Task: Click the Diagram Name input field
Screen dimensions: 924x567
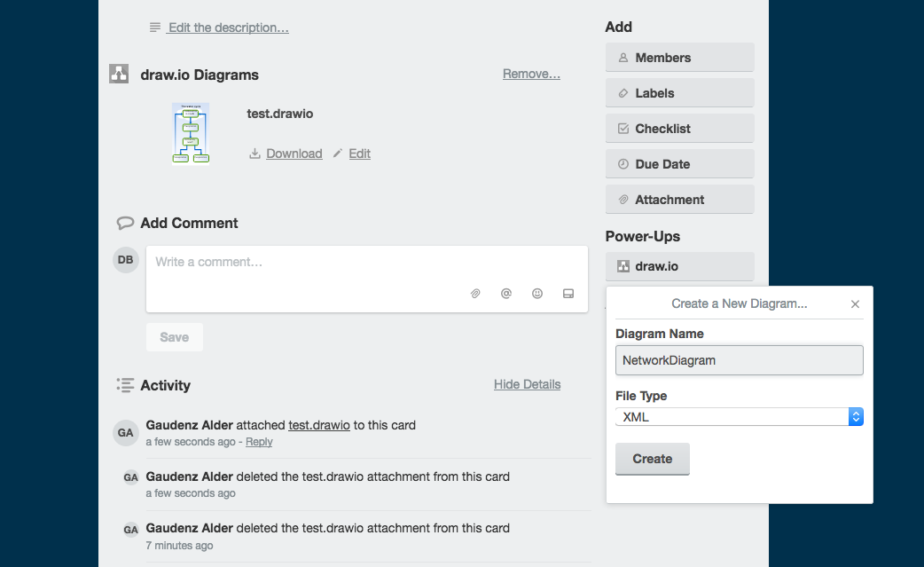Action: (x=740, y=360)
